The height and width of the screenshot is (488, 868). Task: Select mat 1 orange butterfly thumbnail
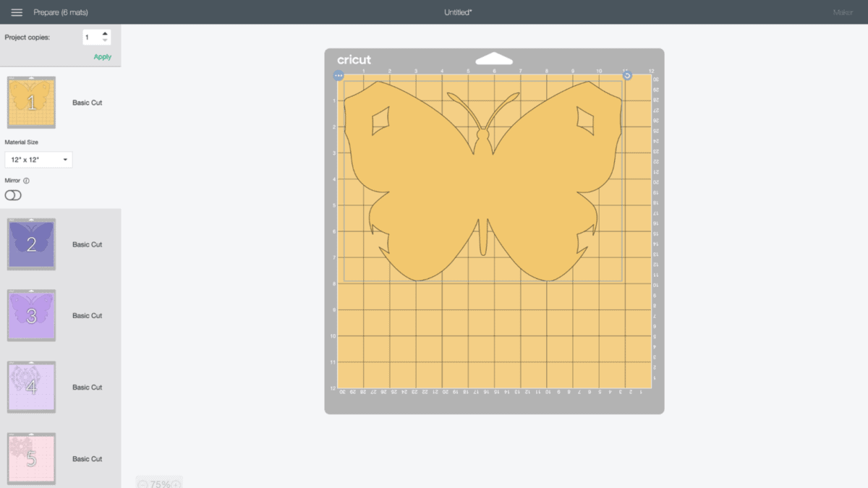[31, 103]
